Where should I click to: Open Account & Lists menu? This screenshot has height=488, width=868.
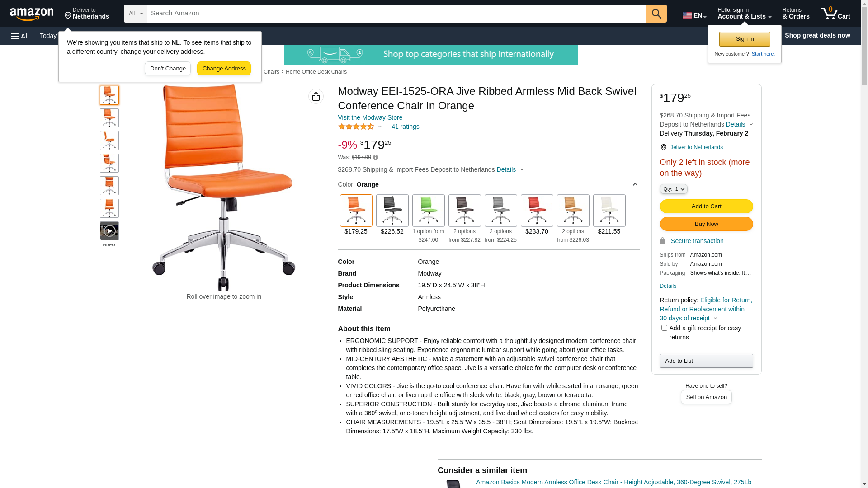744,14
